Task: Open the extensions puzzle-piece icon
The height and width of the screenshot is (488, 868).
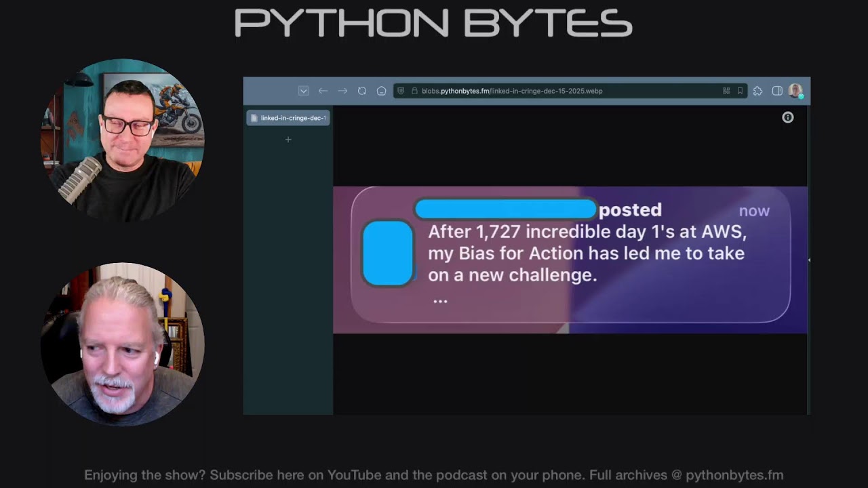Action: (x=757, y=91)
